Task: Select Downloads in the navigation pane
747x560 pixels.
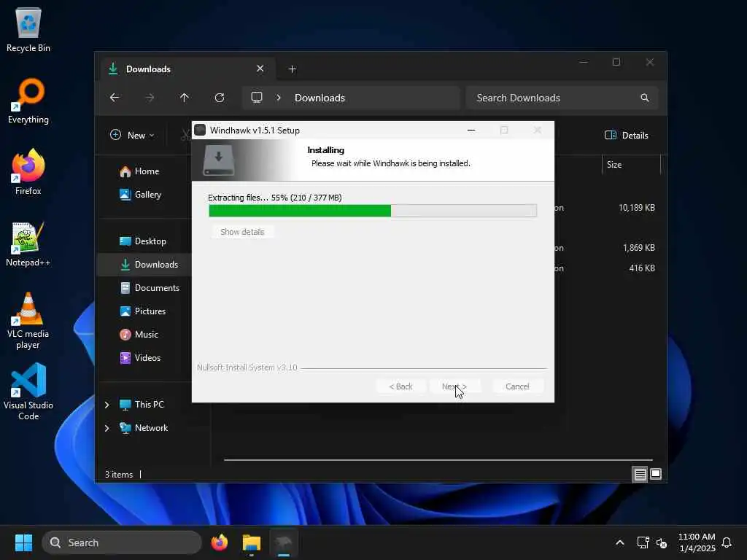Action: point(144,264)
